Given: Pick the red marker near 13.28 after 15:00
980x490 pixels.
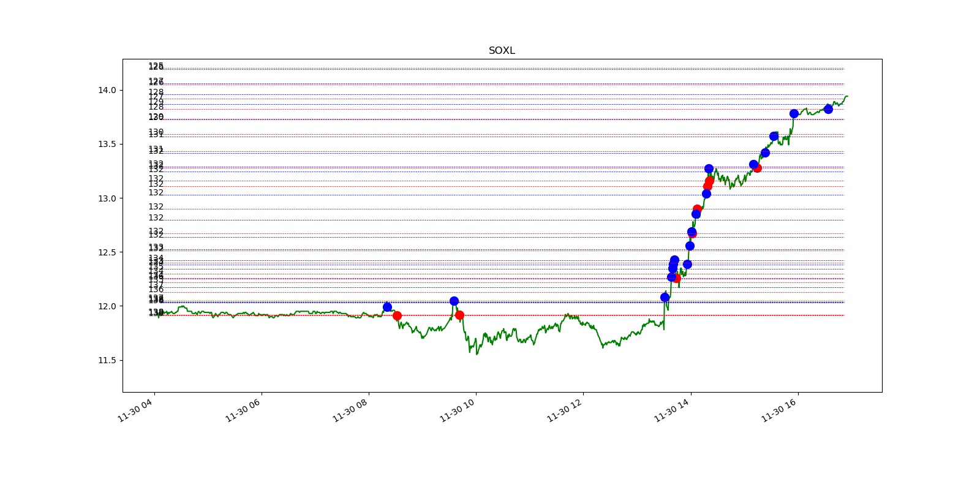Looking at the screenshot, I should [758, 168].
